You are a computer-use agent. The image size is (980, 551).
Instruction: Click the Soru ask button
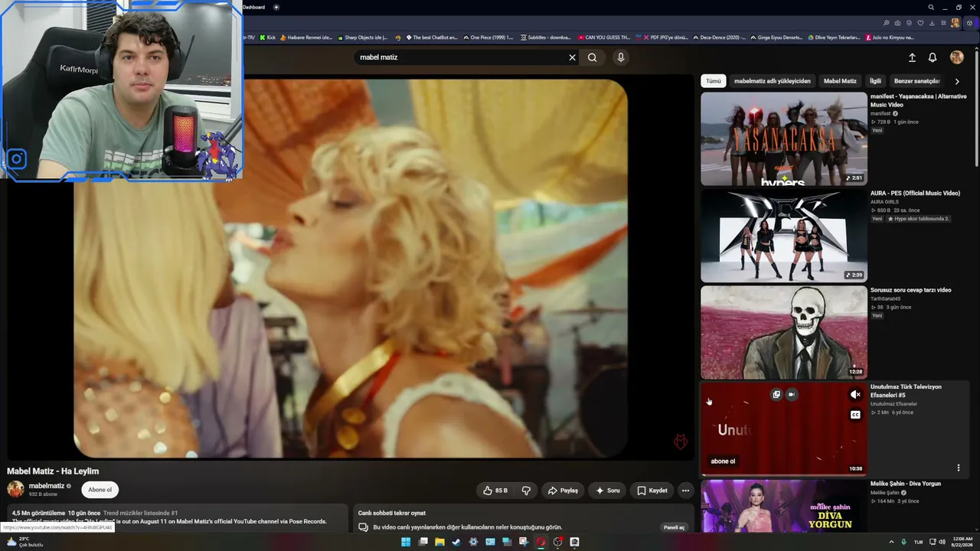(x=608, y=491)
